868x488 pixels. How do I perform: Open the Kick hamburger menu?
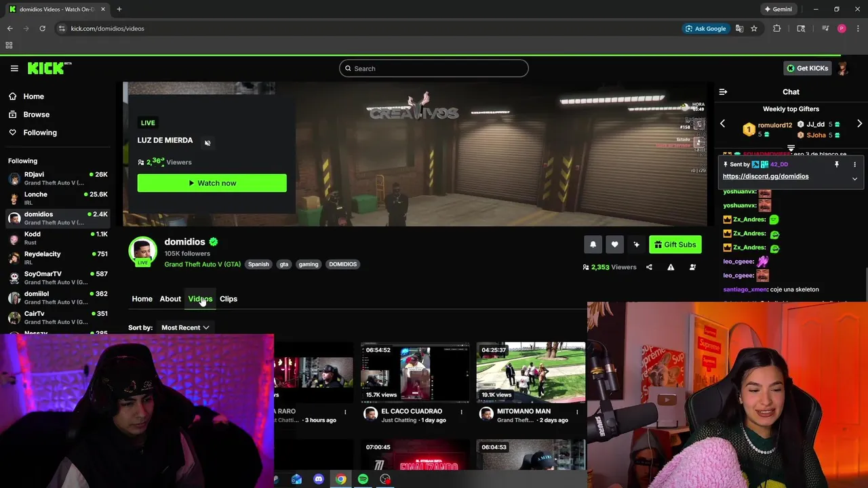coord(14,68)
